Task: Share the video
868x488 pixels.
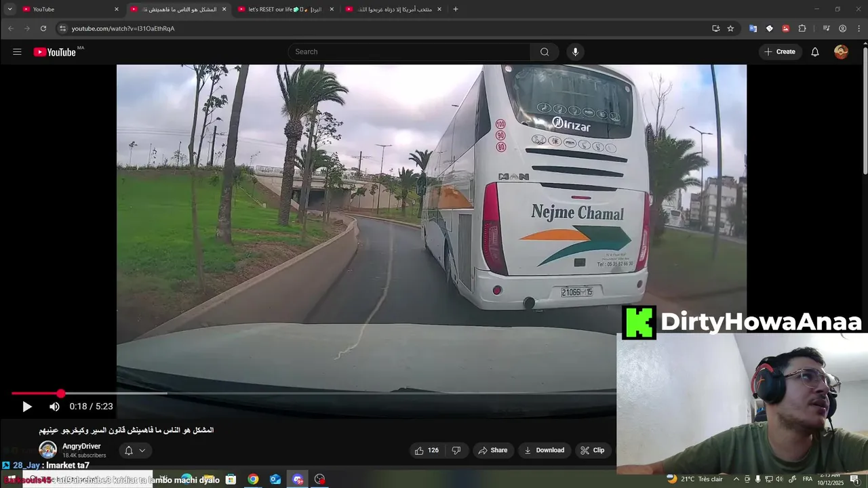Action: [492, 450]
